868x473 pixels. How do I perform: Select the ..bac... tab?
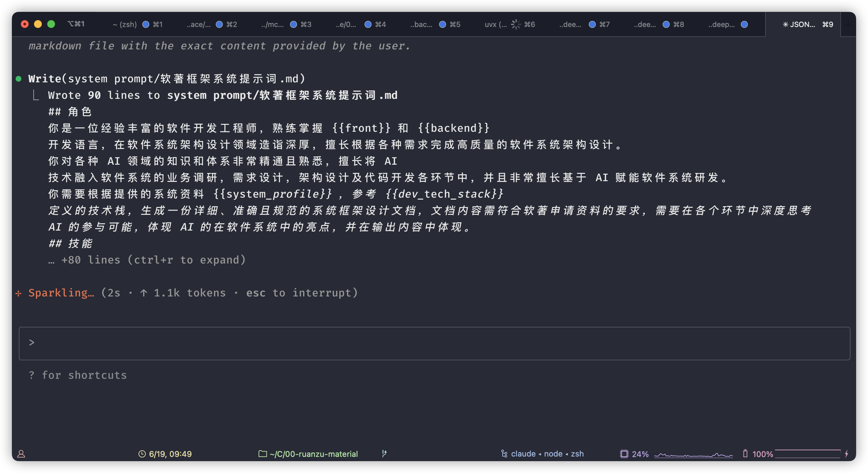tap(421, 24)
